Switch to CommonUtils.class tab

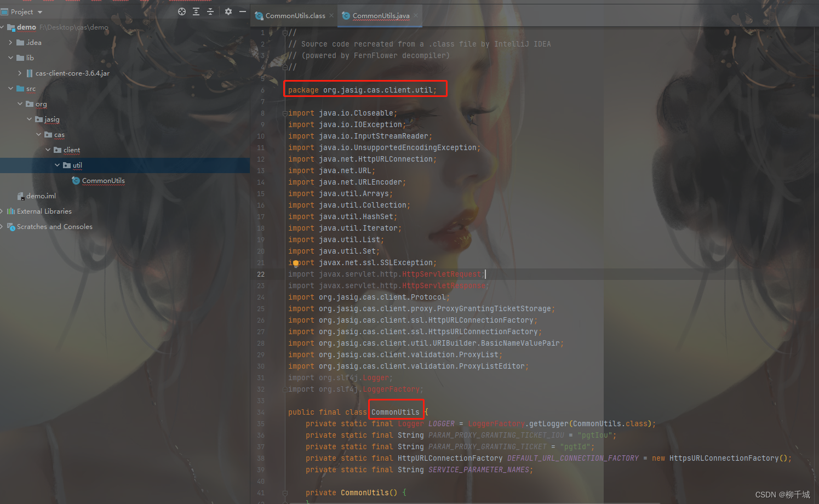295,16
